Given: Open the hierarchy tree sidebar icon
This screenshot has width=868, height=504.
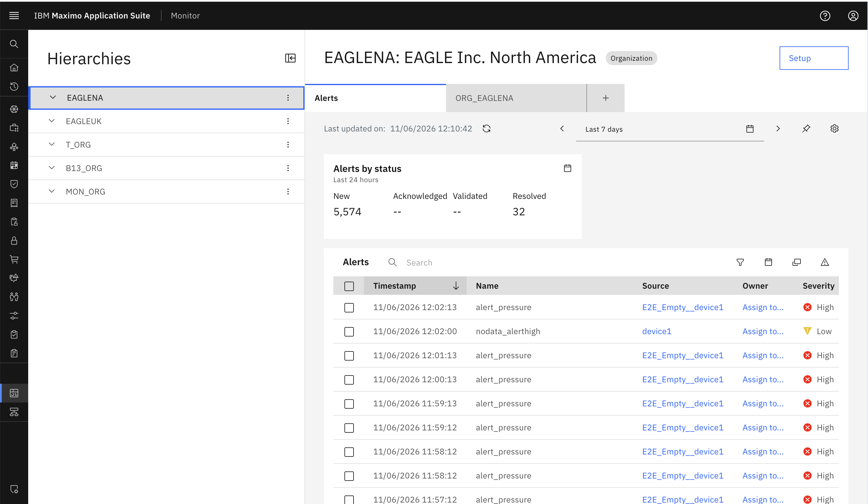Looking at the screenshot, I should tap(14, 412).
